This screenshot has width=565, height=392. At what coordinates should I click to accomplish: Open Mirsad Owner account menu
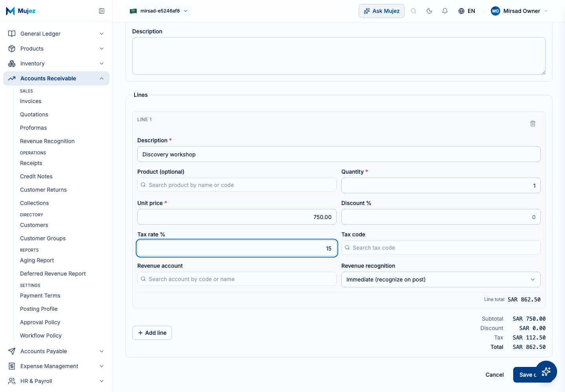pos(519,11)
